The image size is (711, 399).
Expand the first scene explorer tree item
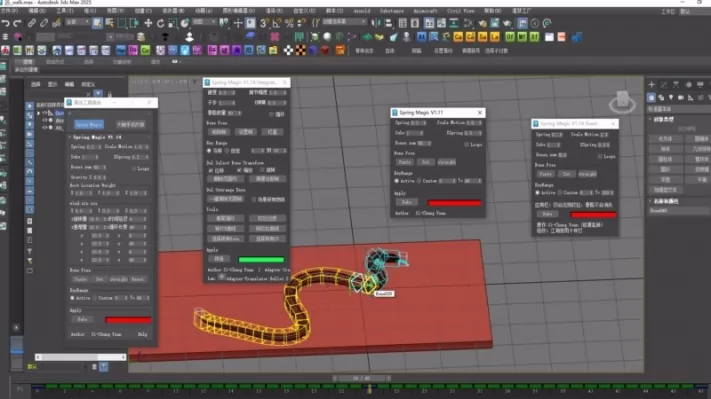click(39, 113)
